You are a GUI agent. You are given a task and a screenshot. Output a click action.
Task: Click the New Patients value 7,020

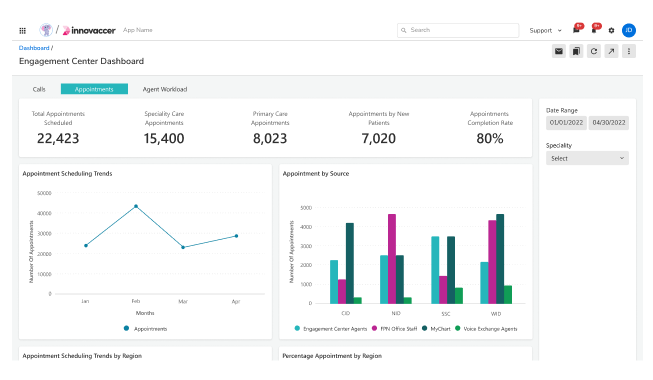pyautogui.click(x=379, y=138)
